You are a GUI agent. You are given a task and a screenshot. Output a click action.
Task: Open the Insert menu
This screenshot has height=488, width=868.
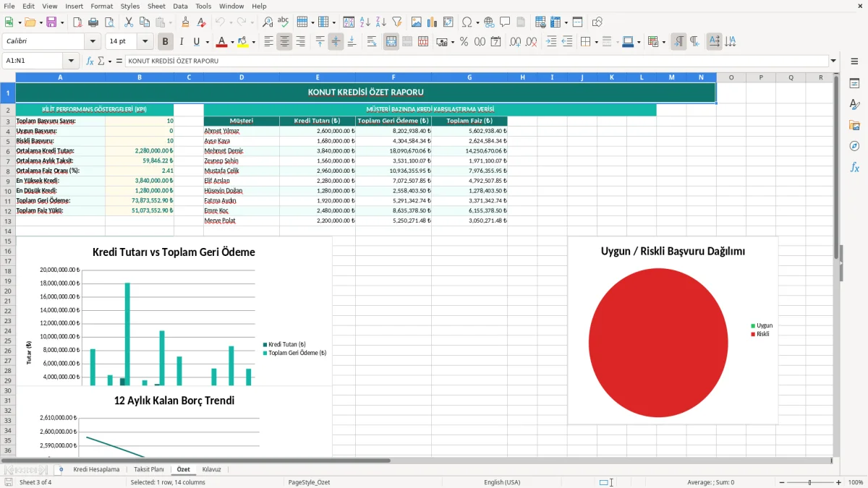click(74, 6)
